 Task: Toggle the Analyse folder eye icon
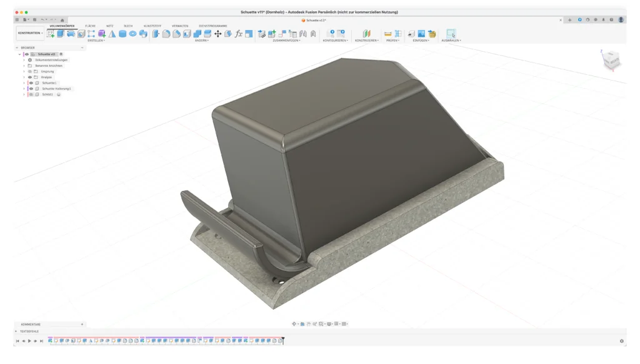pyautogui.click(x=30, y=77)
